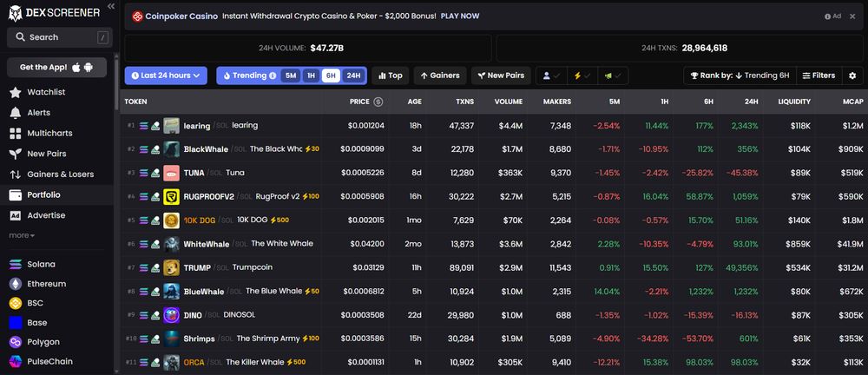Click the 24H TXNS 28,964,618 box
The width and height of the screenshot is (868, 375).
(x=680, y=49)
